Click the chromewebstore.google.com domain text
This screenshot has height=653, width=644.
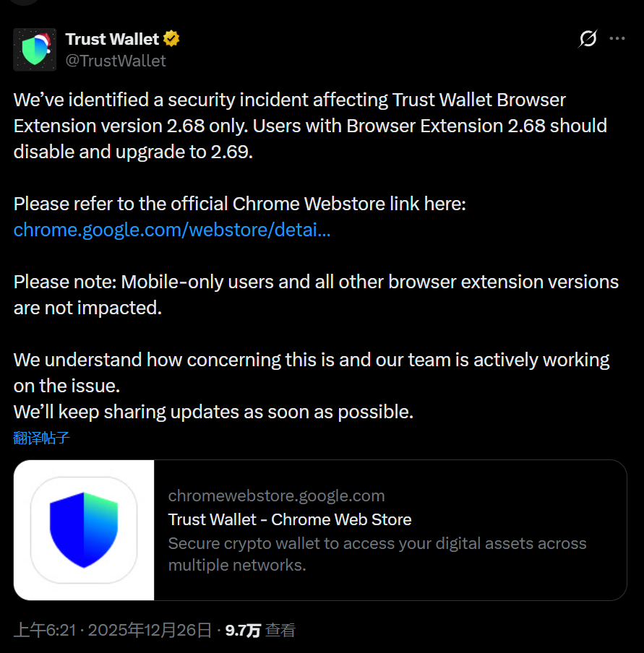pos(276,496)
